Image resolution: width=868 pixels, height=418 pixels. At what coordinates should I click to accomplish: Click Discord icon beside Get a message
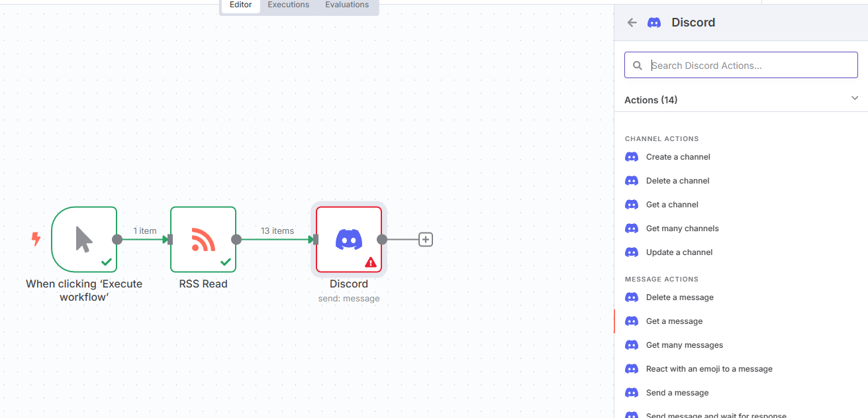click(x=632, y=321)
